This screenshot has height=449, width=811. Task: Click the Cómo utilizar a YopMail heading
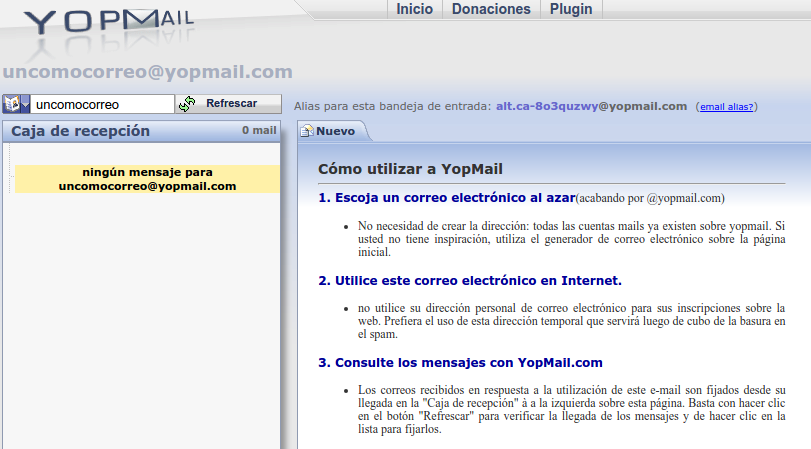click(x=410, y=169)
